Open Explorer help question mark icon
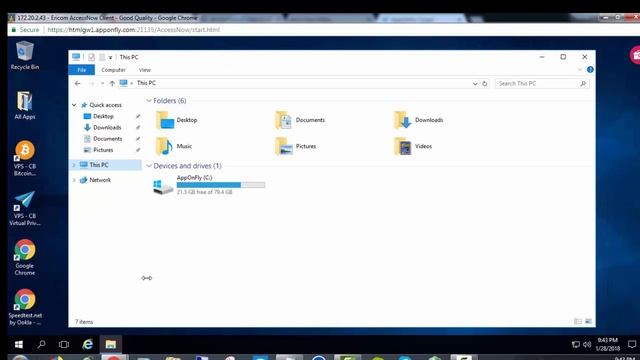The image size is (640, 360). [590, 70]
